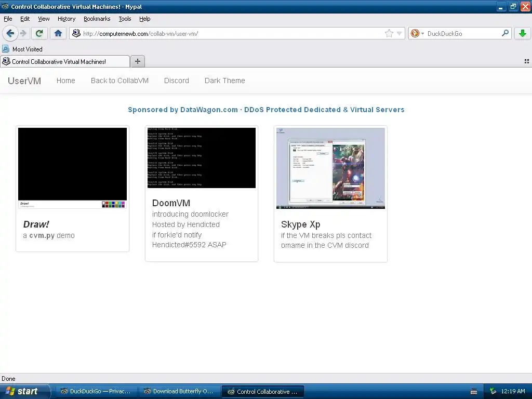532x399 pixels.
Task: Click Back to CollabVM link
Action: pos(120,81)
